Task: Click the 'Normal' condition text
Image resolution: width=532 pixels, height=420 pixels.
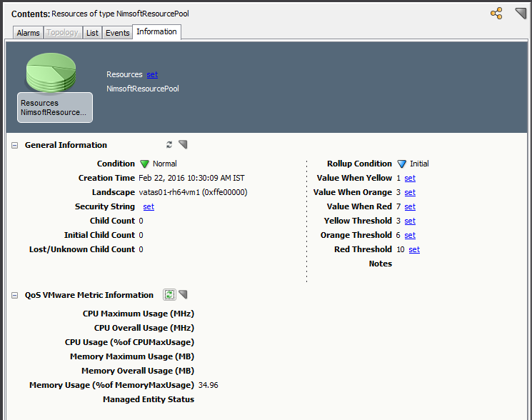Action: (164, 164)
